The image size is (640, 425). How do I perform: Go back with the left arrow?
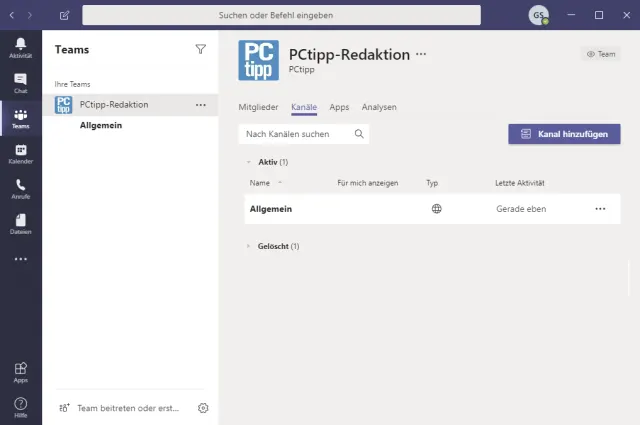[12, 15]
